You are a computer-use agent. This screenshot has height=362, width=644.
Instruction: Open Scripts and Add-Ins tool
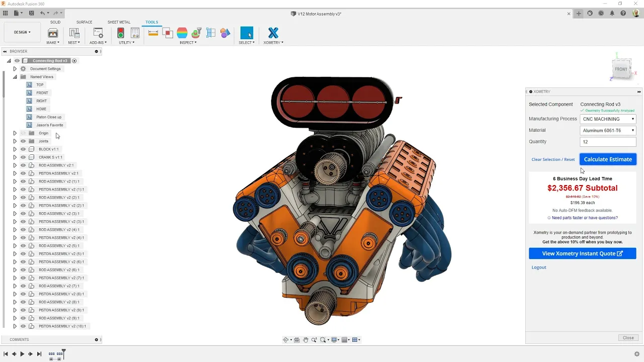[98, 33]
